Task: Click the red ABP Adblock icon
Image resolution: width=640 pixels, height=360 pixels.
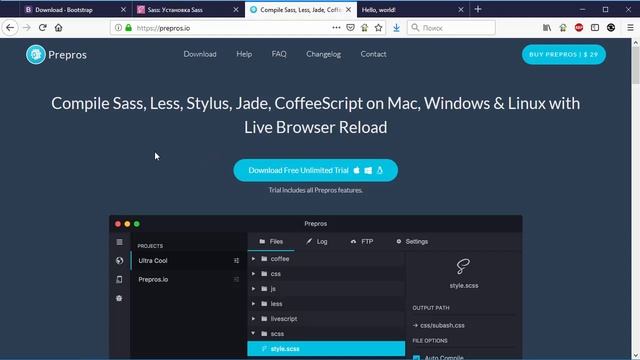Action: pos(579,28)
